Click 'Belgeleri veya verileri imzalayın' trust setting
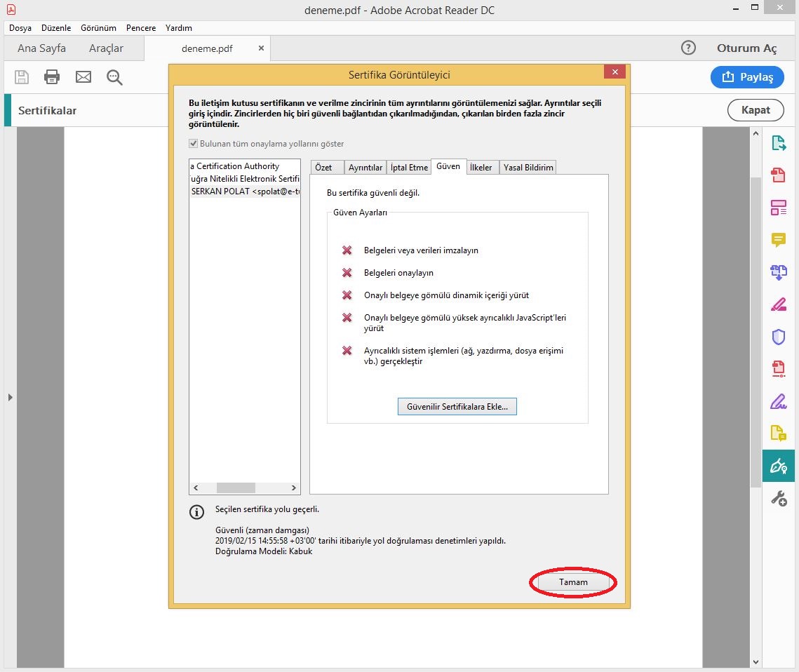Screen dimensions: 799x672 click(421, 250)
